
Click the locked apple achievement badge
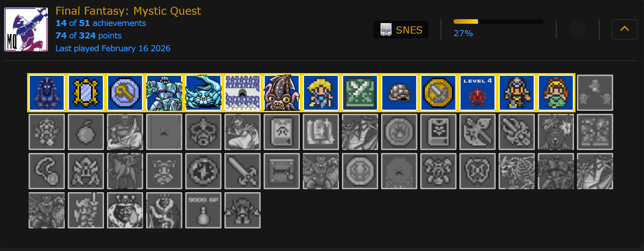click(x=86, y=132)
